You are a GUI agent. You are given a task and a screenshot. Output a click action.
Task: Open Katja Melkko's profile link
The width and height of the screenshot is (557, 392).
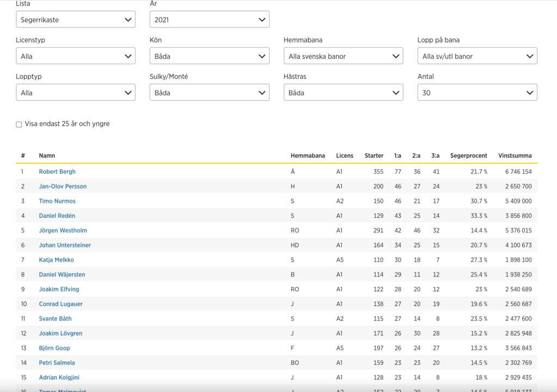tap(56, 260)
